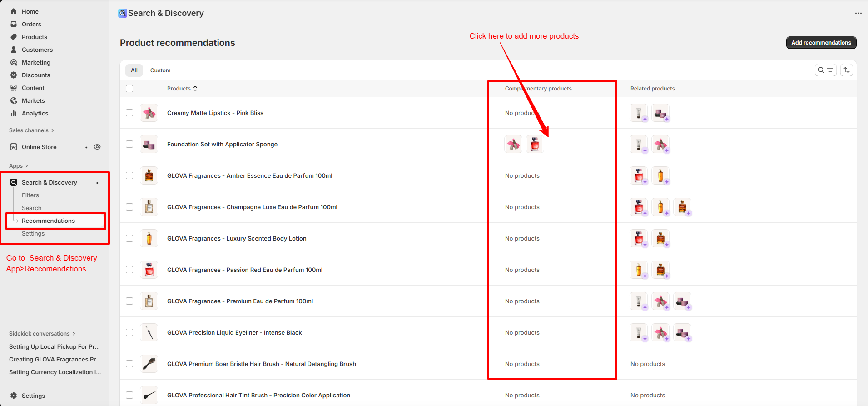Expand the Sales channels section
The height and width of the screenshot is (406, 868).
[x=31, y=130]
